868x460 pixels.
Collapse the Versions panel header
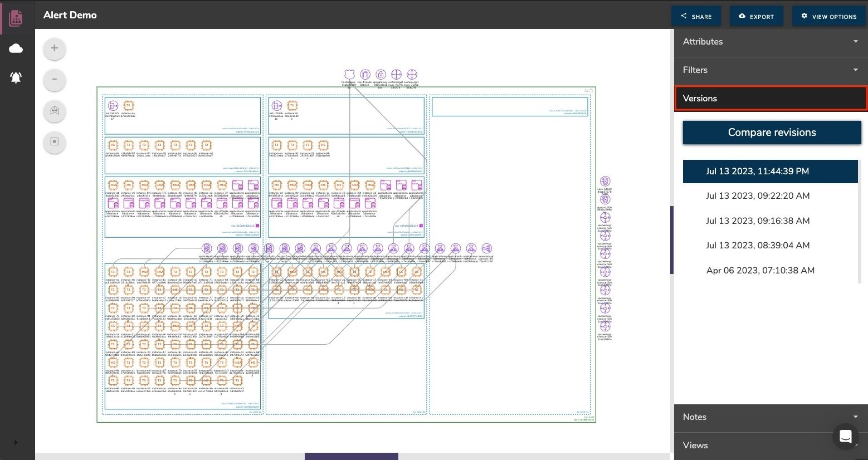coord(771,99)
